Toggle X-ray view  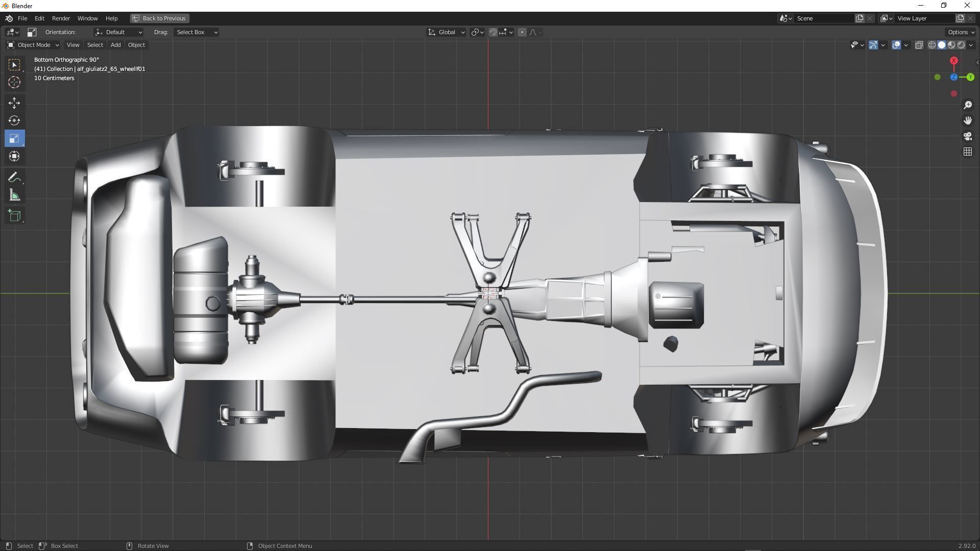click(x=919, y=45)
